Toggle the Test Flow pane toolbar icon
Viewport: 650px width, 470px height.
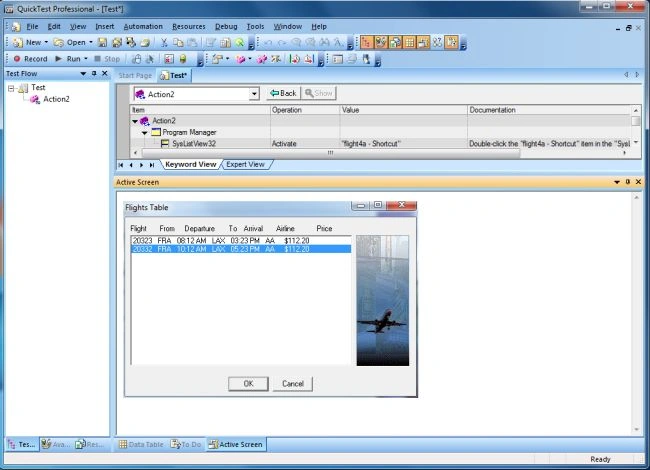click(366, 42)
